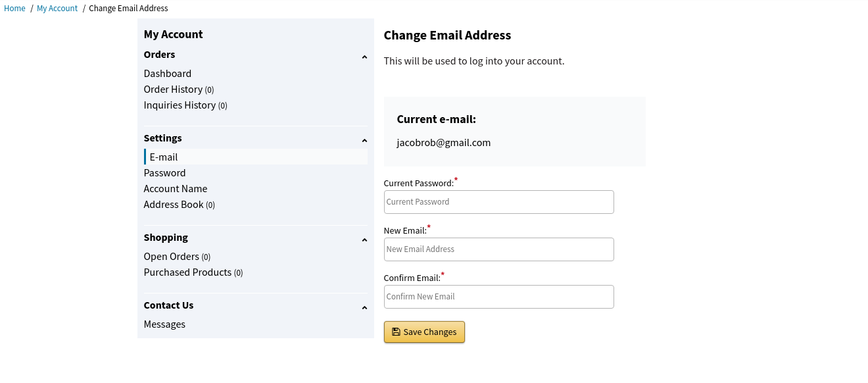Select the E-mail settings item

pyautogui.click(x=164, y=157)
